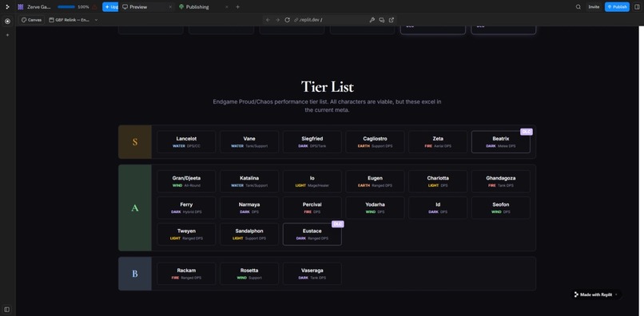Image resolution: width=644 pixels, height=316 pixels.
Task: Select the Ferry character card
Action: coord(186,207)
